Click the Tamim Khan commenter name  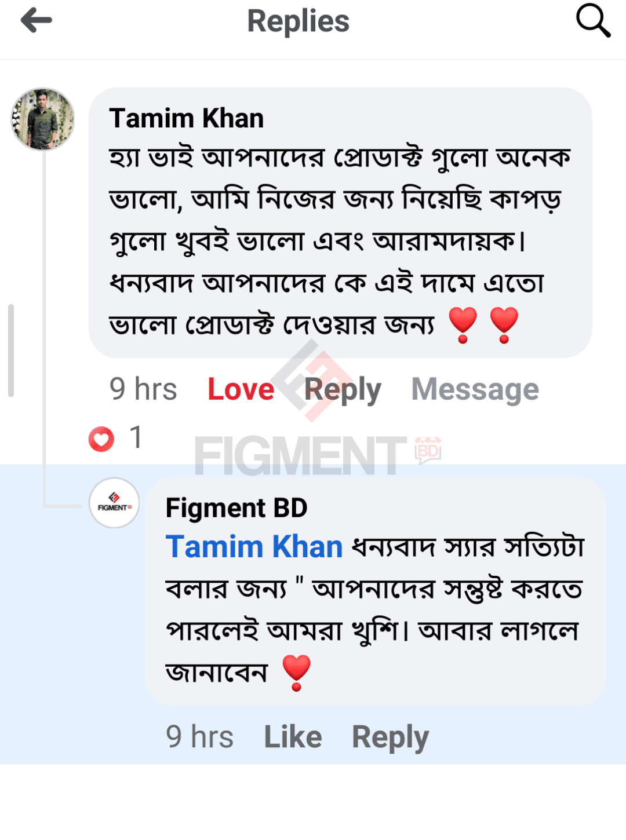[186, 119]
